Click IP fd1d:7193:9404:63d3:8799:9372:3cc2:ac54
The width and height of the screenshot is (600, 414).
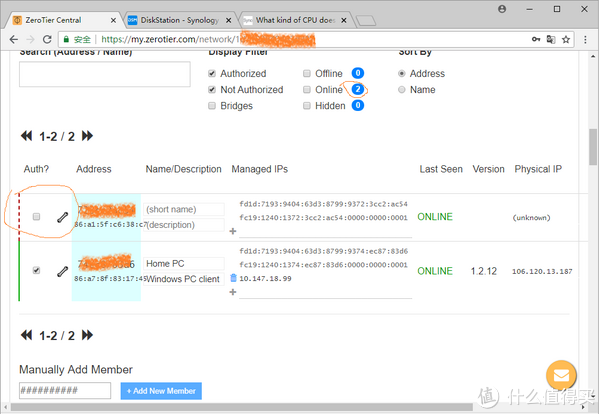coord(323,204)
